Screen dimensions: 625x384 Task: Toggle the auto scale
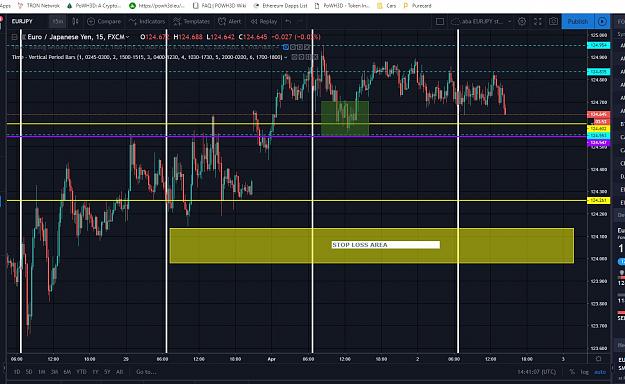click(x=600, y=372)
